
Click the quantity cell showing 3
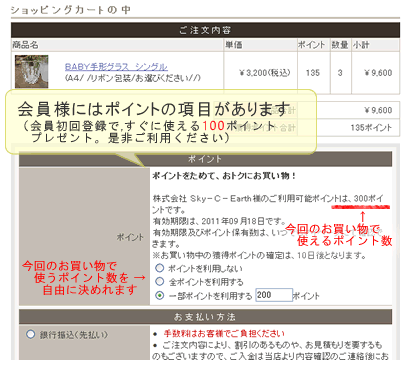[x=340, y=73]
